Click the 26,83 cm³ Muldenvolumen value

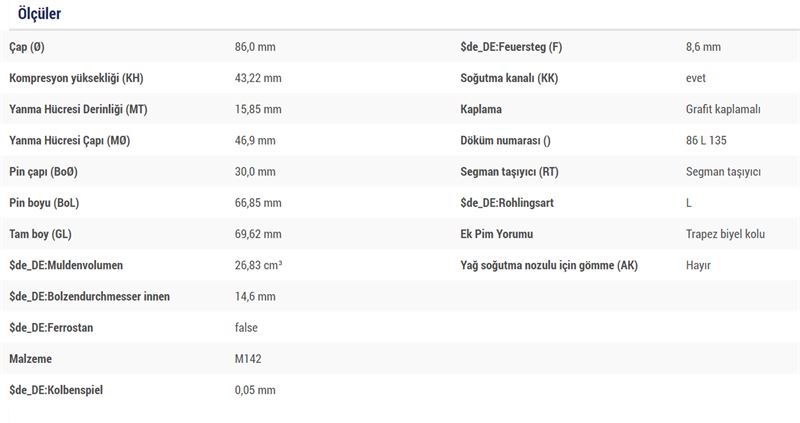259,265
